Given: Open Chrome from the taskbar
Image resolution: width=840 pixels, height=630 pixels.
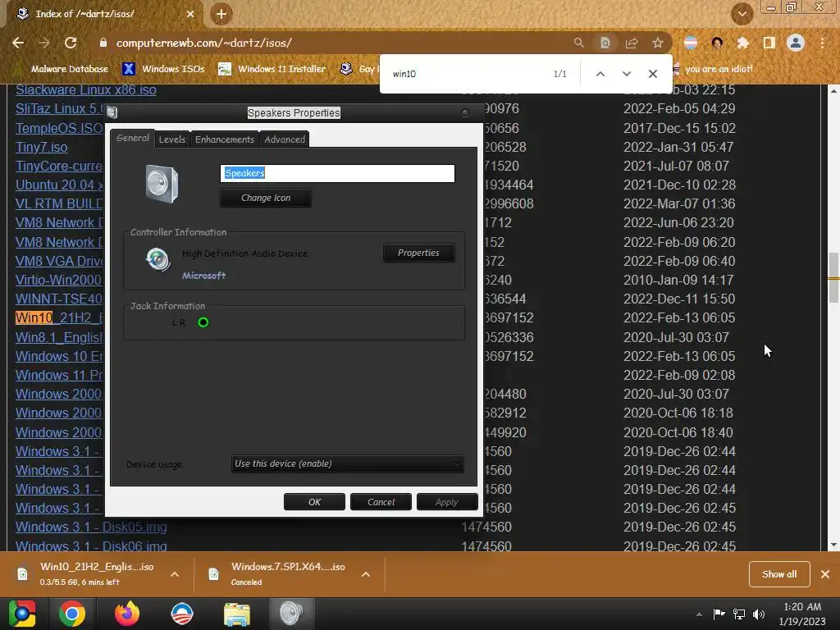Looking at the screenshot, I should point(72,614).
